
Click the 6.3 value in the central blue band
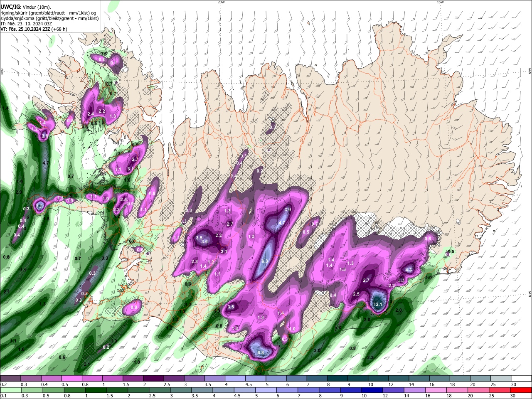pyautogui.click(x=265, y=261)
